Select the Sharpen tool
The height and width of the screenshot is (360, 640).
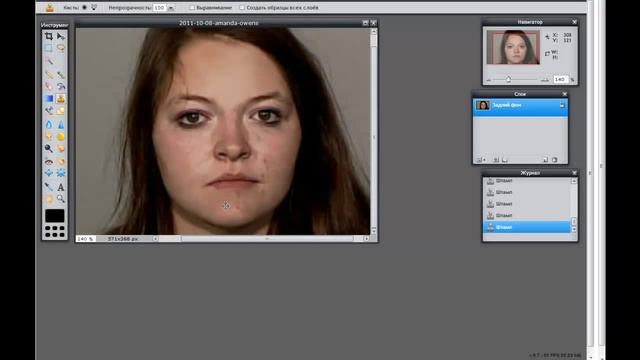tap(61, 124)
